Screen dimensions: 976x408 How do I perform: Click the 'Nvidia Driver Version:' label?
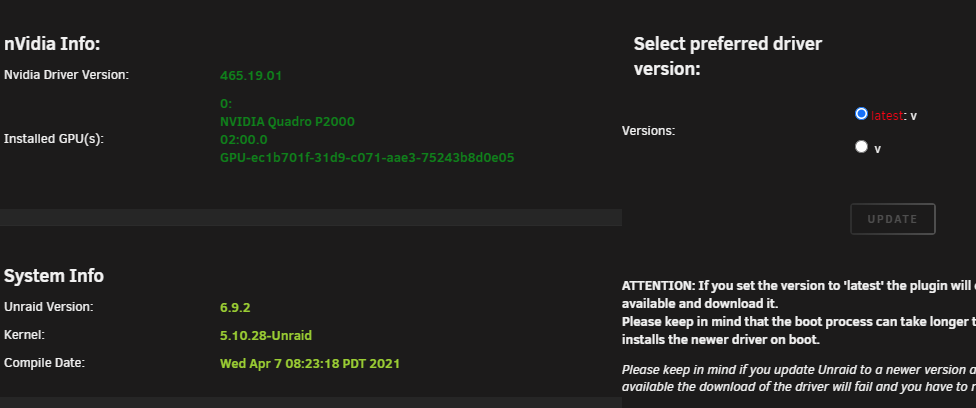[x=66, y=75]
